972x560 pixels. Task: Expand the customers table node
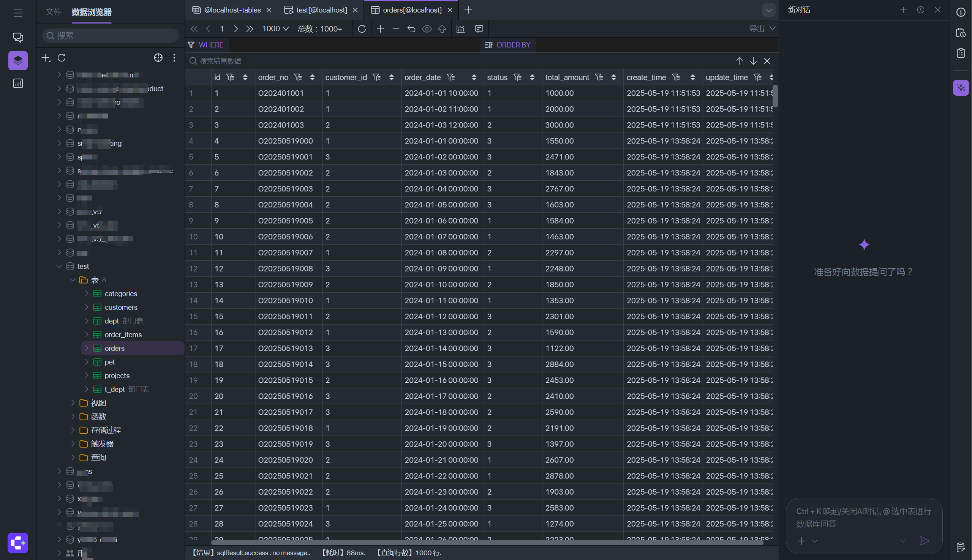coord(87,307)
